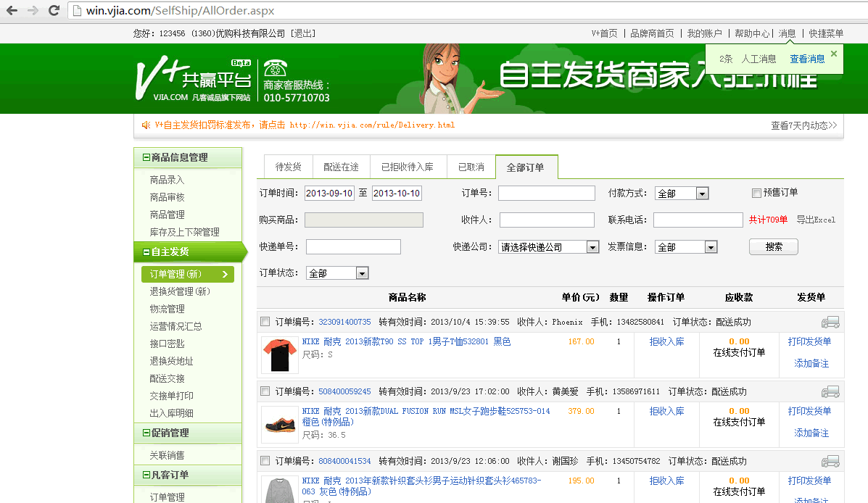The width and height of the screenshot is (868, 503).
Task: Click the 收件人 input field
Action: 547,220
